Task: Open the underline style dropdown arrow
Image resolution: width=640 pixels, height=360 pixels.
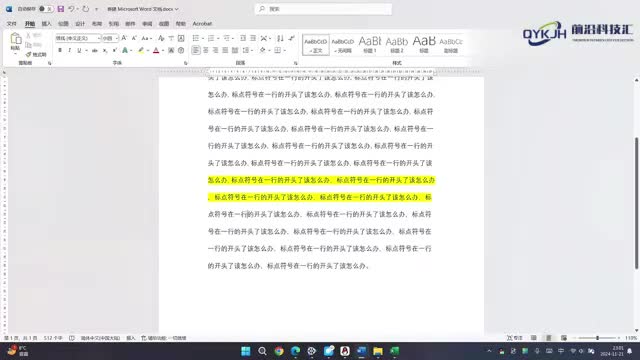Action: [x=87, y=51]
